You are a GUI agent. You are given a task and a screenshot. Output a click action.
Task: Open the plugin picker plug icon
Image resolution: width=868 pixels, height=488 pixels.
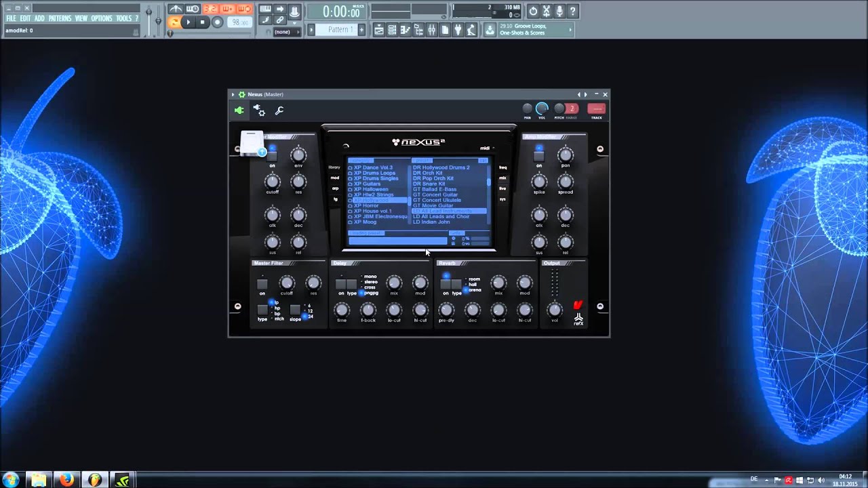coord(458,30)
